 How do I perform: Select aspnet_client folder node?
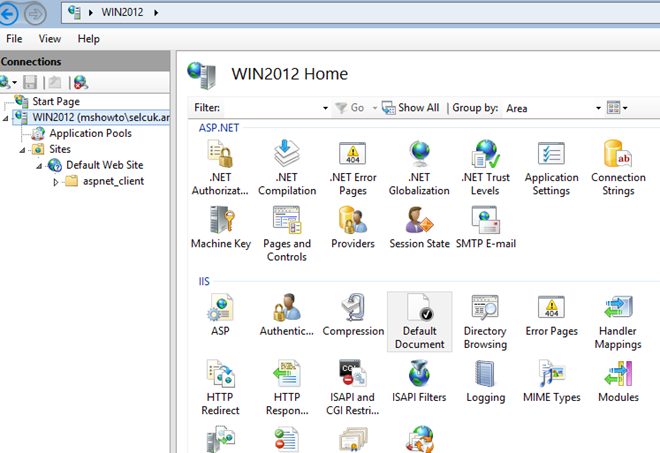click(x=113, y=181)
